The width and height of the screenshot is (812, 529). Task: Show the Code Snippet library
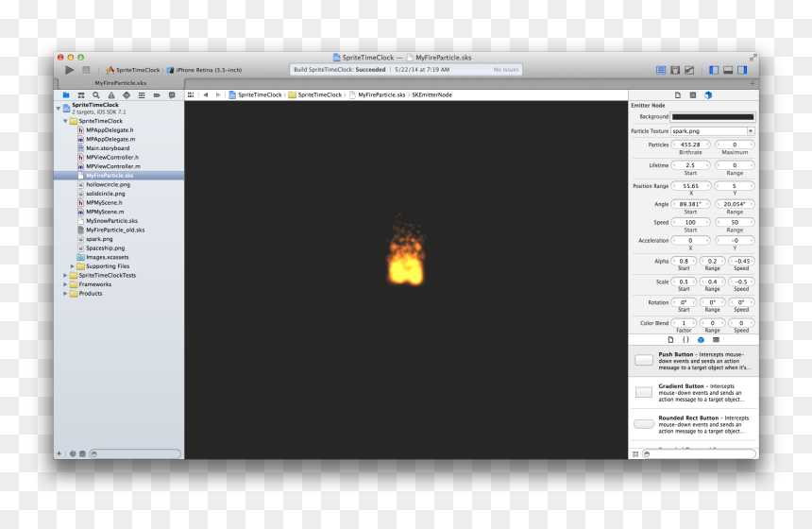click(x=685, y=340)
